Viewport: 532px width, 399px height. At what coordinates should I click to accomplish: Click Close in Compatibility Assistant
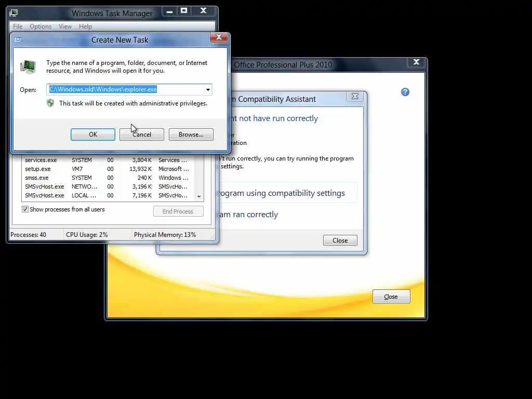[340, 240]
